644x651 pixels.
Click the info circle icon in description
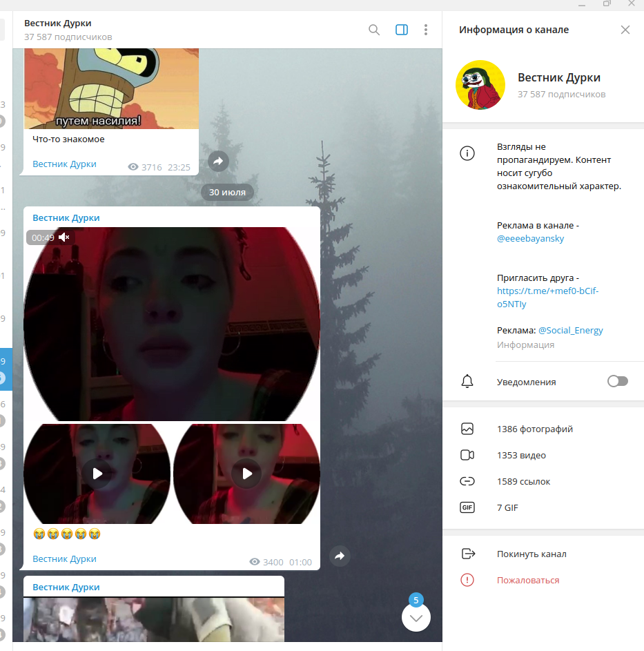[467, 153]
